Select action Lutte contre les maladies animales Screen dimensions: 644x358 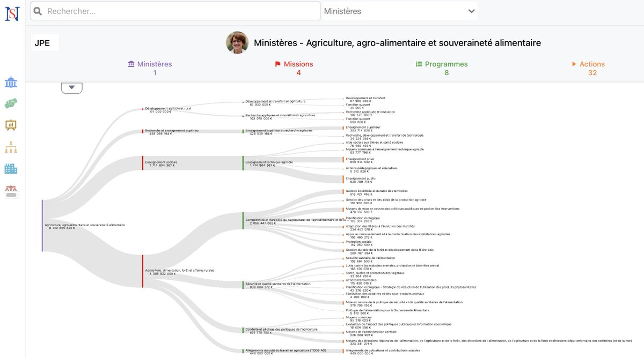coord(392,267)
